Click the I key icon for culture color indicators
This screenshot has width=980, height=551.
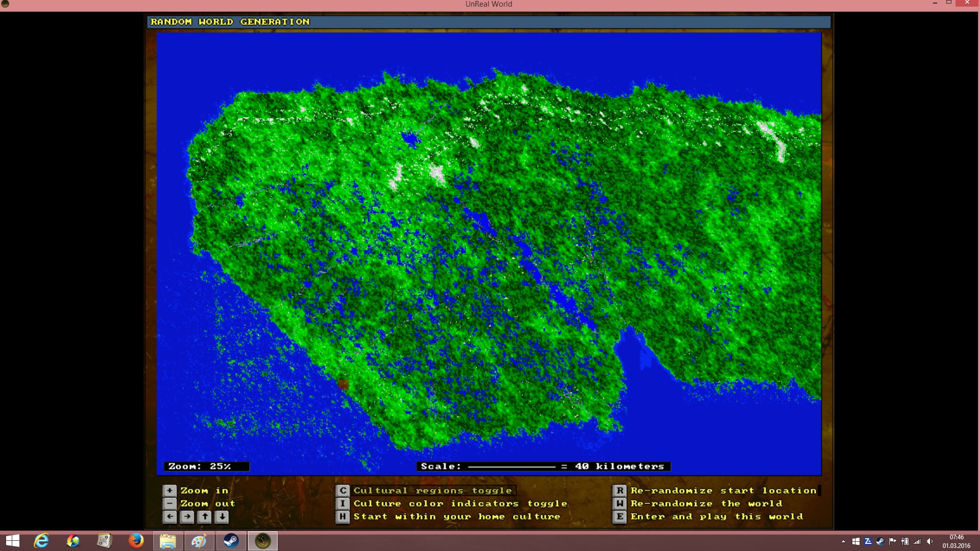pyautogui.click(x=342, y=504)
